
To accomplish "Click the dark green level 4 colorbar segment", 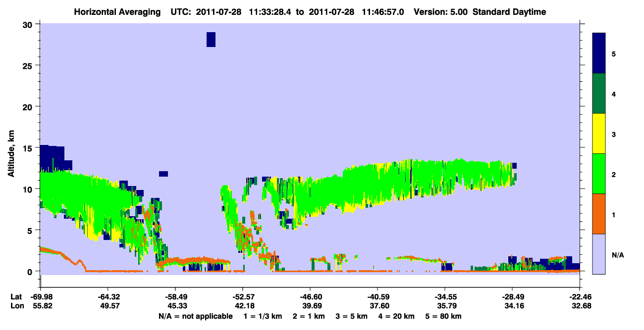I will 599,94.
